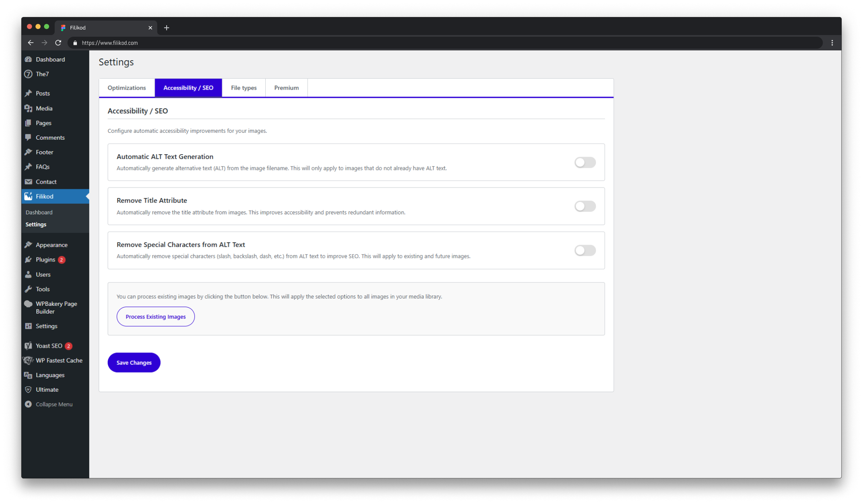Screen dimensions: 863x504
Task: Open the Media library icon in sidebar
Action: pos(28,108)
